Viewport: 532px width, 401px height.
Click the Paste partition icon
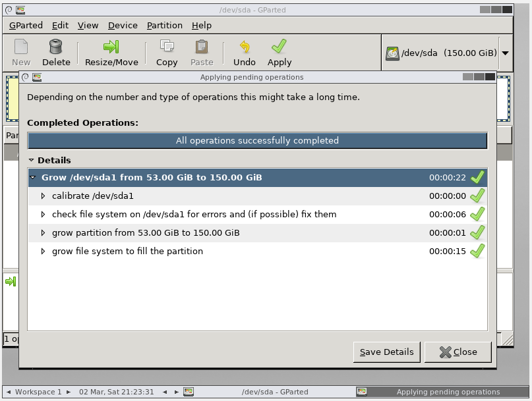click(x=202, y=47)
